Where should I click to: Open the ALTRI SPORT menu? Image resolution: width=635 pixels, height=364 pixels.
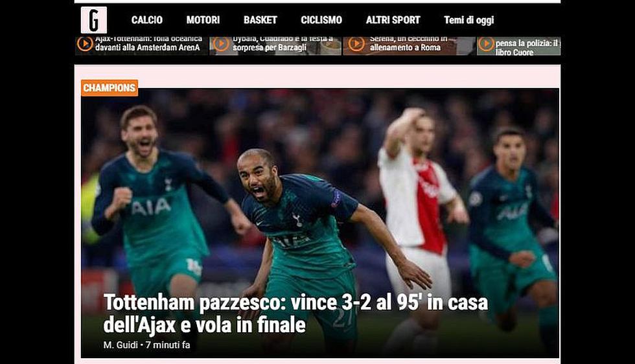[x=393, y=20]
